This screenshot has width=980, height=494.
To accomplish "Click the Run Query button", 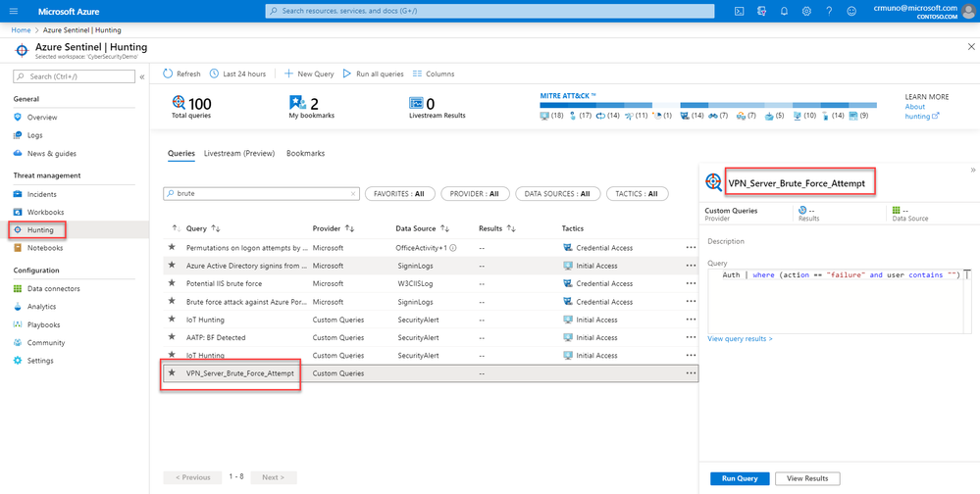I will tap(740, 478).
